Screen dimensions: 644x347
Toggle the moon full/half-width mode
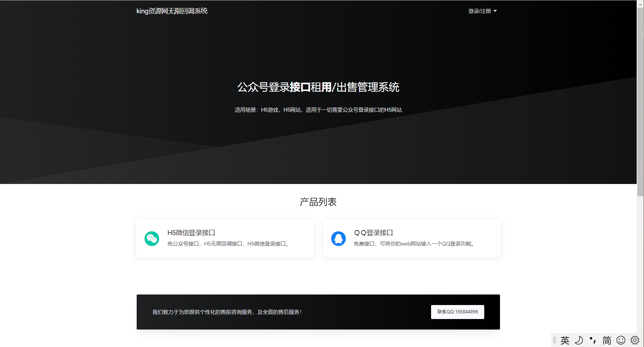pos(579,340)
